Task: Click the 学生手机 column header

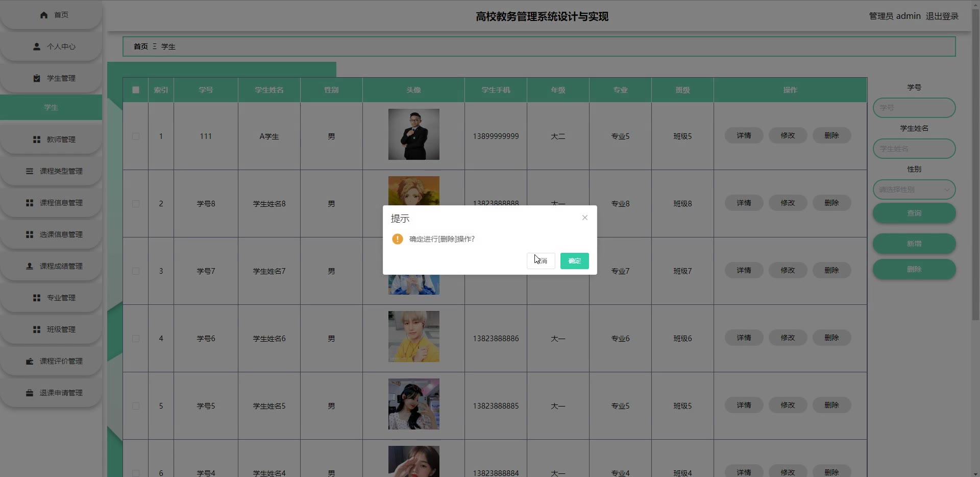Action: point(496,90)
